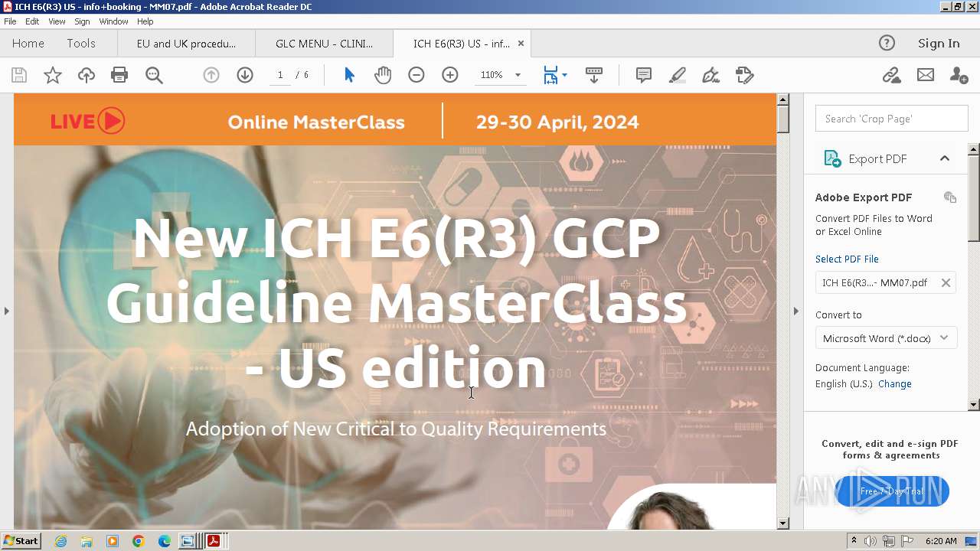
Task: Click the Search 'Crop Page' field
Action: click(x=892, y=119)
